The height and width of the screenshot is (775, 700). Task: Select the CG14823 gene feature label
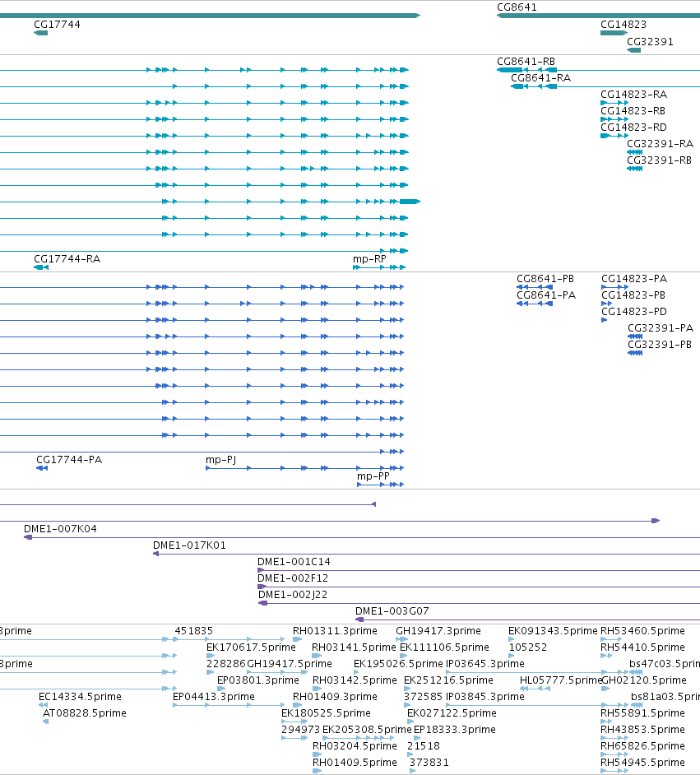pyautogui.click(x=624, y=24)
